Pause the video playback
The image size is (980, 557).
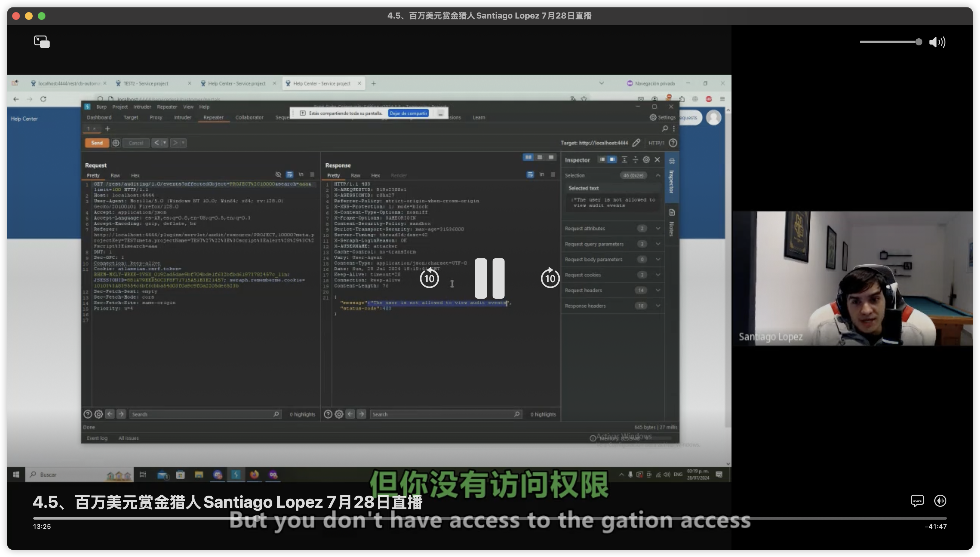click(490, 278)
